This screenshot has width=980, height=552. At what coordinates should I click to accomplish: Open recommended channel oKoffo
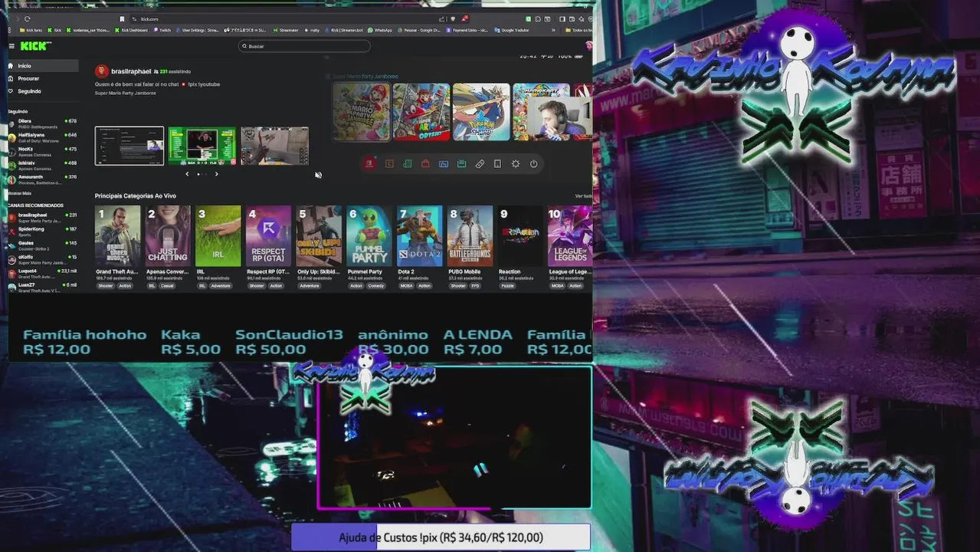[43, 258]
